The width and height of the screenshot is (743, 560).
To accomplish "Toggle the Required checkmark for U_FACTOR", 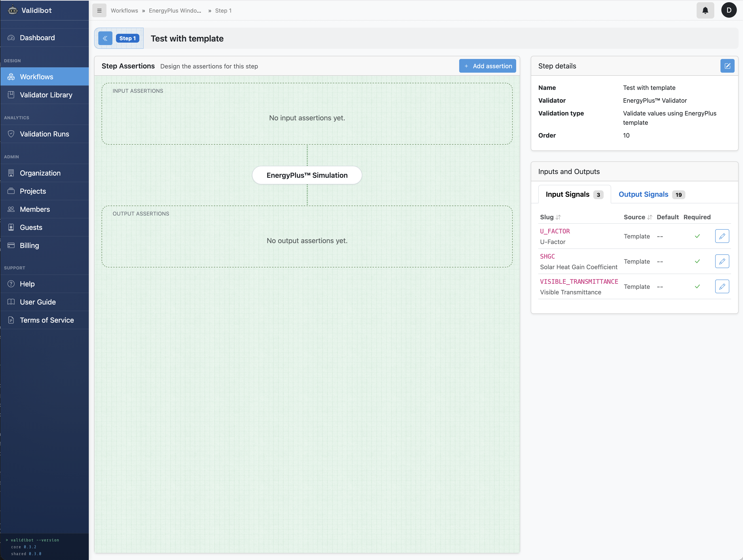I will 697,236.
